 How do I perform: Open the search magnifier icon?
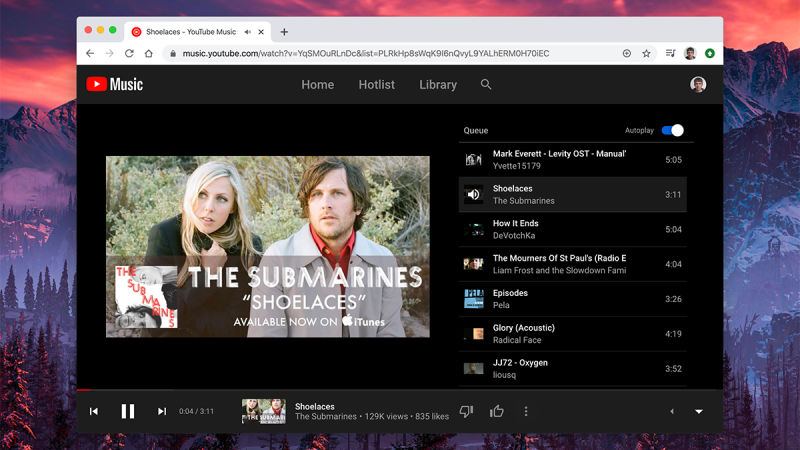click(x=486, y=84)
